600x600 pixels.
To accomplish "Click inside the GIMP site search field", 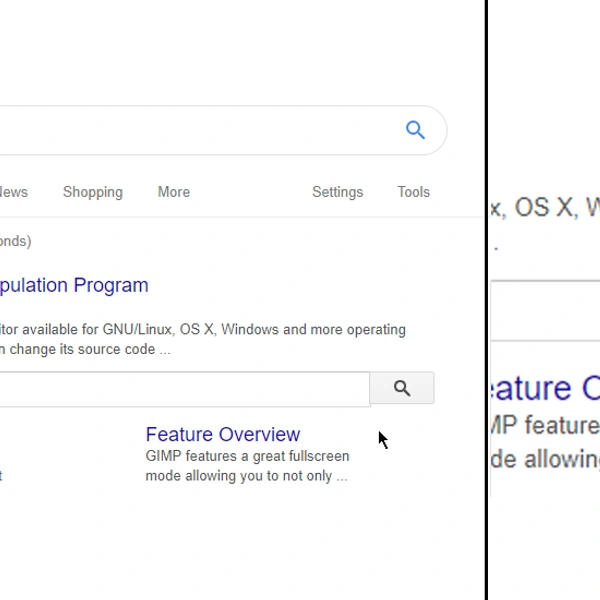I will coord(180,389).
